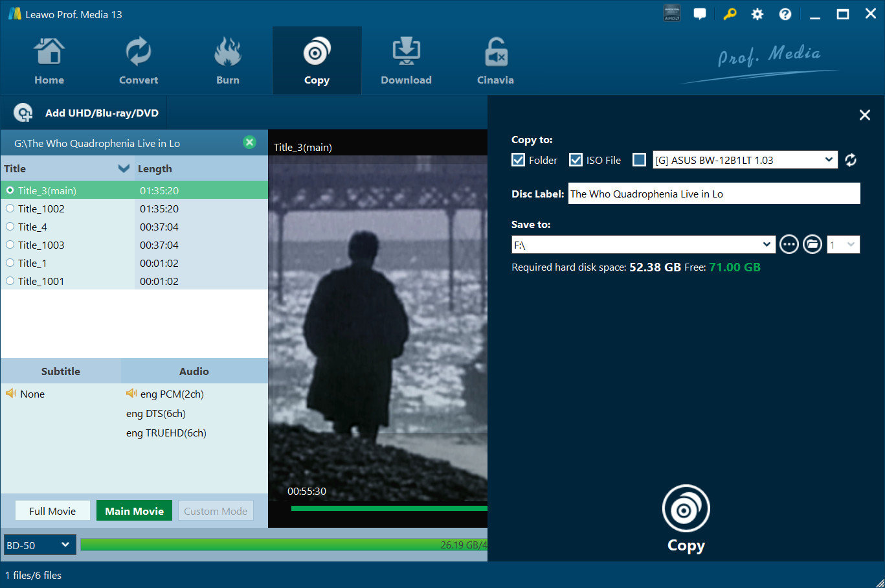Refresh the drive list icon
885x588 pixels.
click(x=851, y=160)
